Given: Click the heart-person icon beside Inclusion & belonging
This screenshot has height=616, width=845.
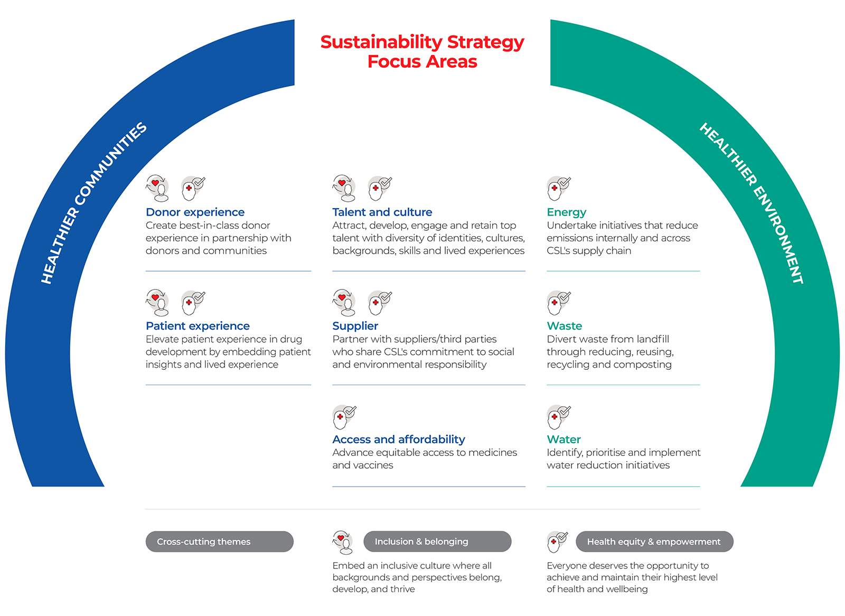Looking at the screenshot, I should pyautogui.click(x=343, y=542).
